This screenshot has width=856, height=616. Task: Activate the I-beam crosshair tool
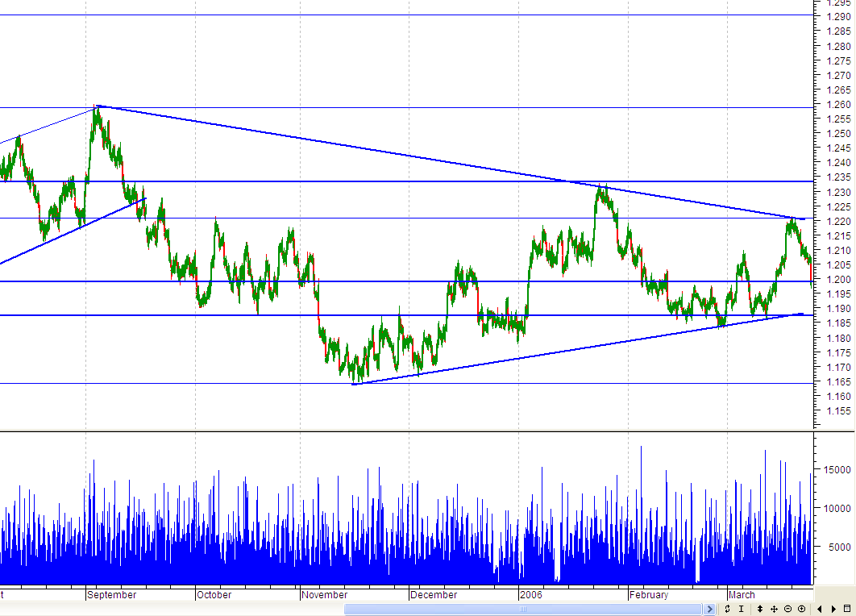coord(742,609)
